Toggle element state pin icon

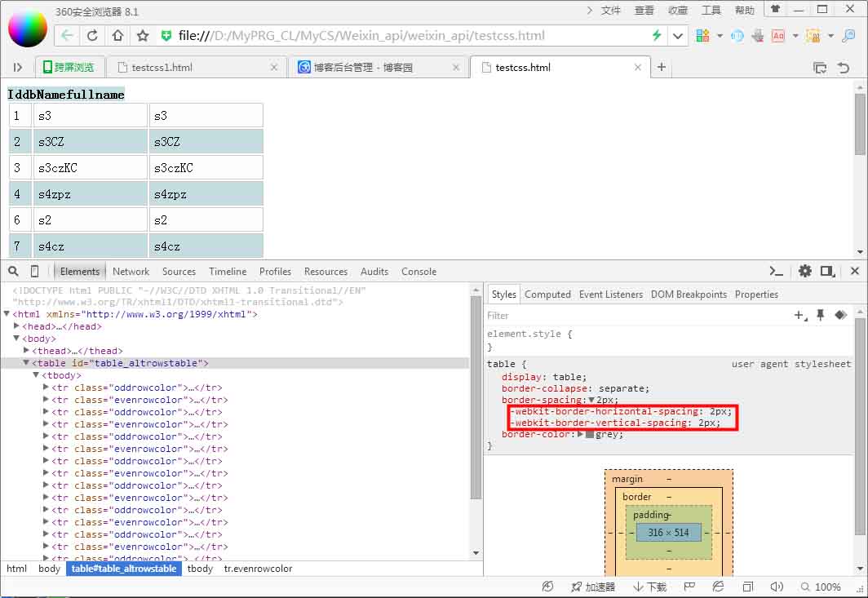(x=821, y=315)
